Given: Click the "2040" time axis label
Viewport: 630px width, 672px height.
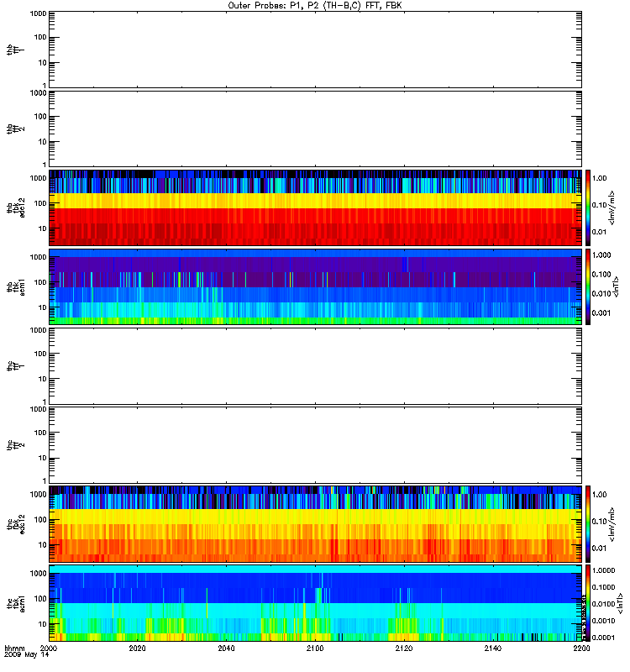Looking at the screenshot, I should click(226, 648).
